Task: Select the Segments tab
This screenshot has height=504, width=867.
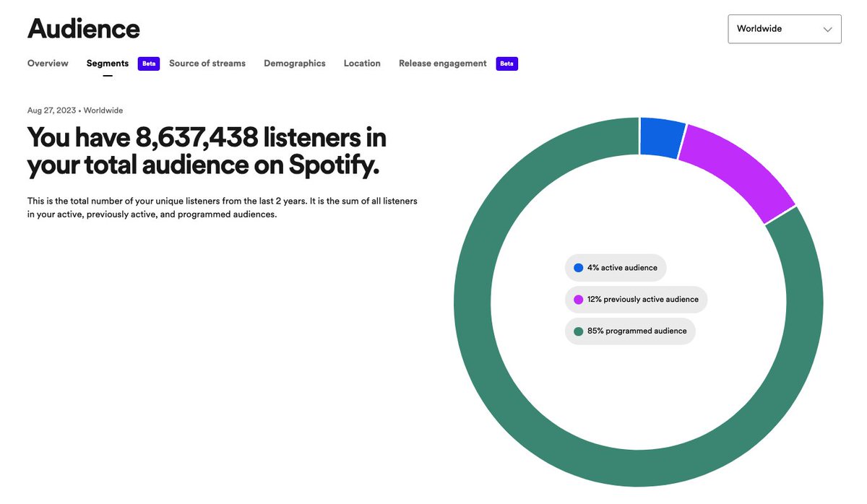Action: coord(108,64)
